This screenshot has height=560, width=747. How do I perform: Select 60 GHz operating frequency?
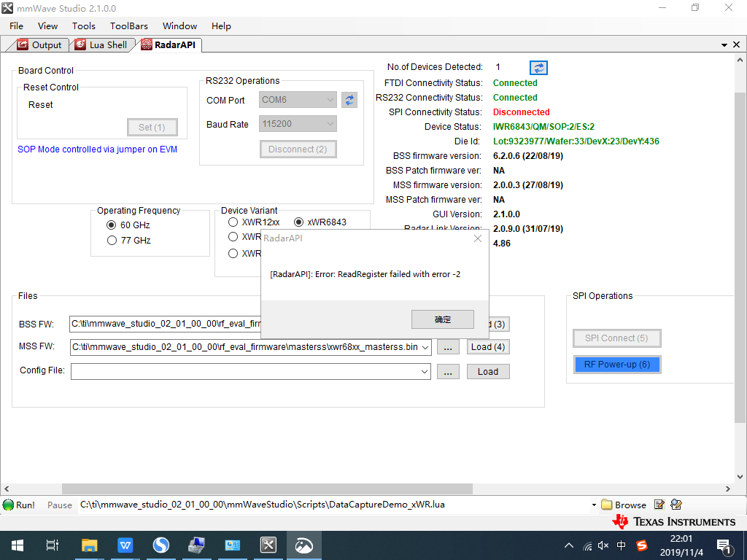point(112,225)
